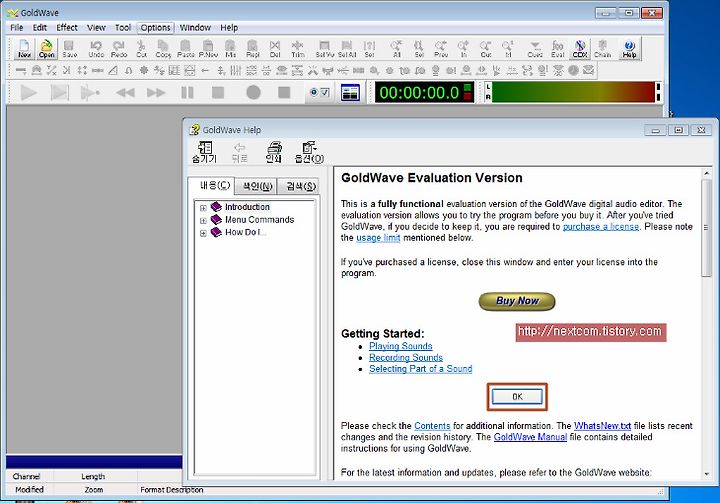Click the Print (인쇄) icon in Help window
The height and width of the screenshot is (503, 720).
[x=274, y=152]
